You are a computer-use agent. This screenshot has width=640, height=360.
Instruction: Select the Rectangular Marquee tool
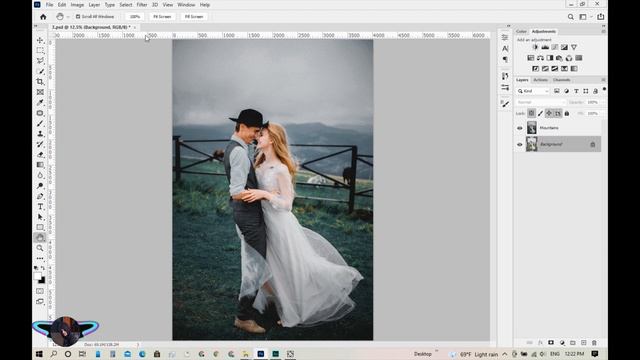click(40, 51)
